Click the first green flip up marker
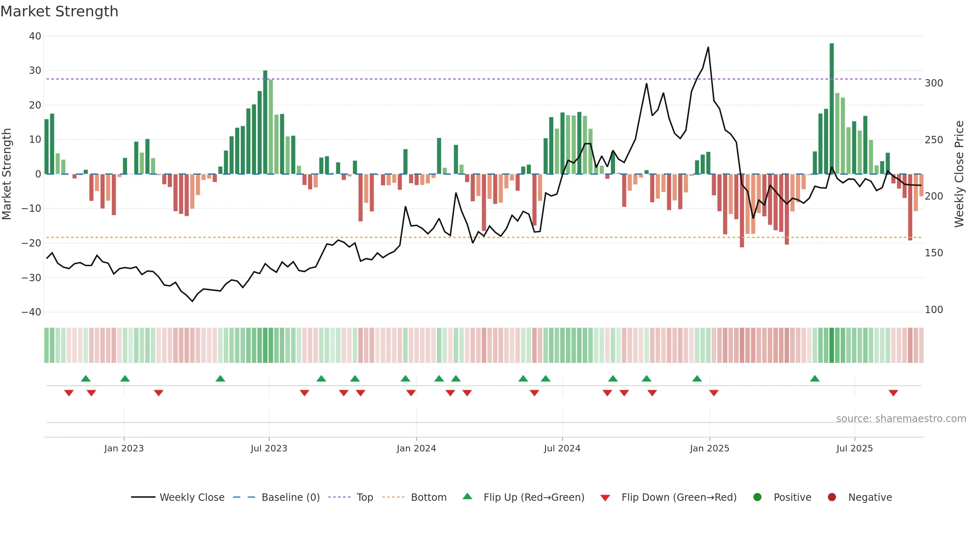 click(86, 378)
